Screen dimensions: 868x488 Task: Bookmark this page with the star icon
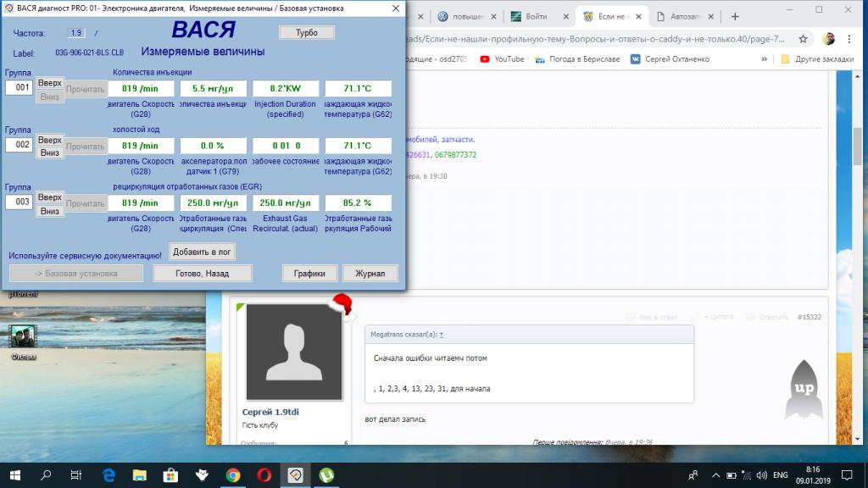point(804,39)
